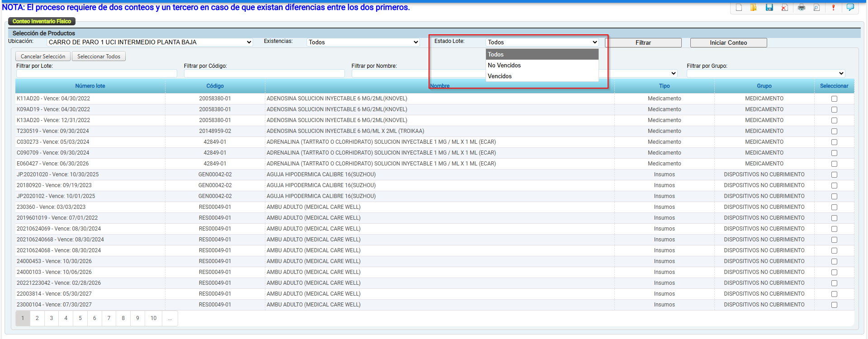Click the new blank document icon

click(739, 7)
